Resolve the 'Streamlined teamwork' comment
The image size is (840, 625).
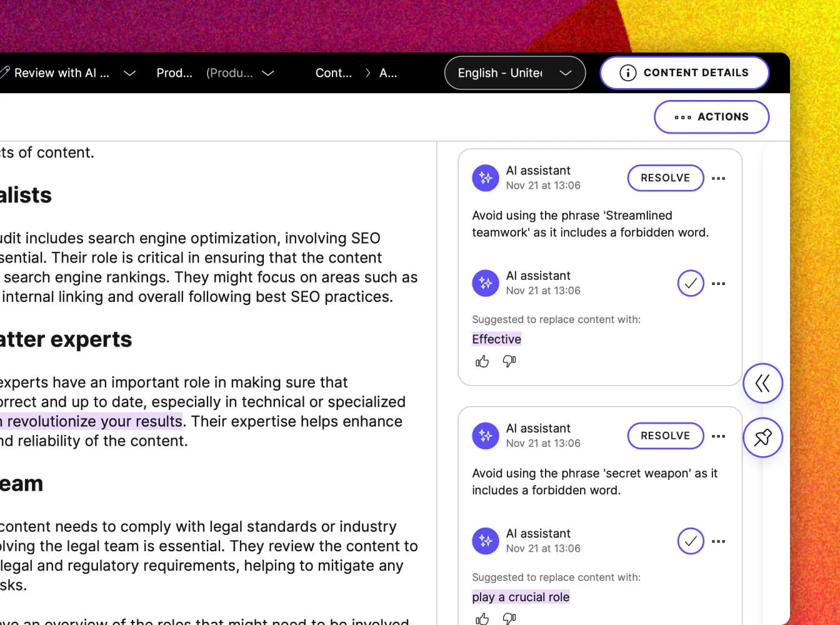665,178
